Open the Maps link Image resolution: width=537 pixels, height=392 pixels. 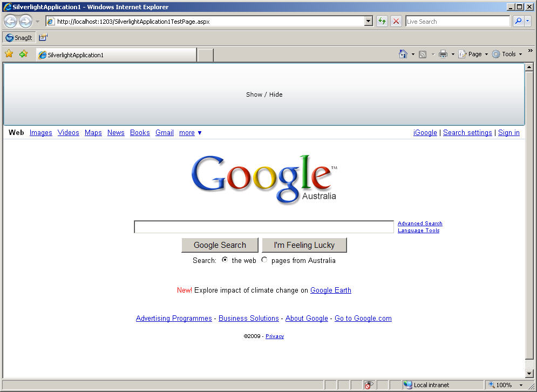coord(93,133)
